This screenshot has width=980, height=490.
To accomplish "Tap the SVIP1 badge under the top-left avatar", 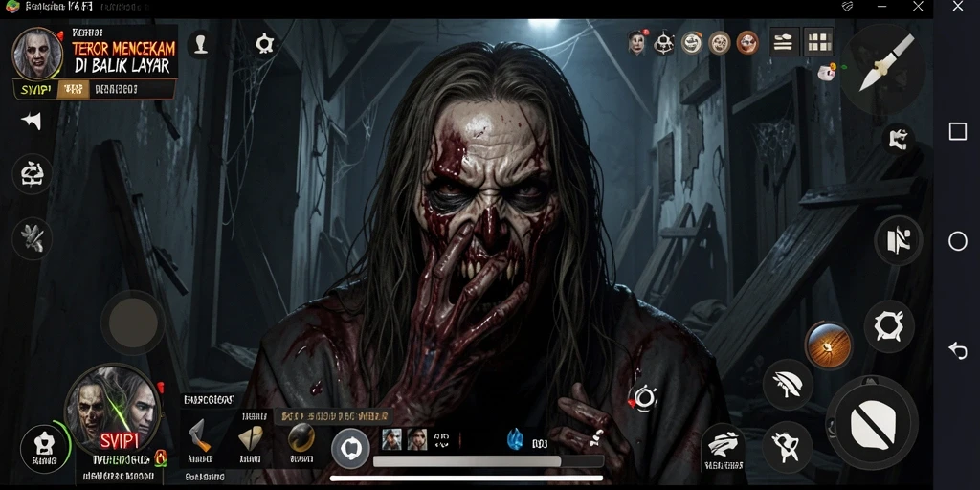I will coord(35,89).
